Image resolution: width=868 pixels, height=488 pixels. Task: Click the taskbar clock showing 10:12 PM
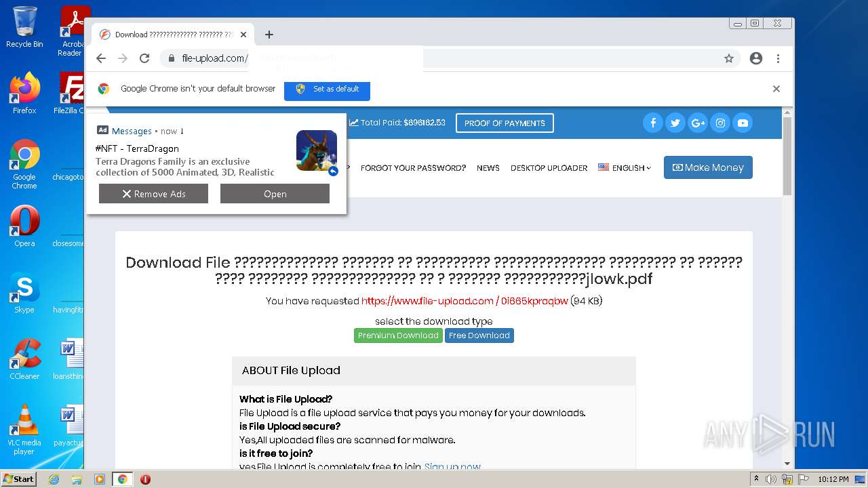coord(833,479)
